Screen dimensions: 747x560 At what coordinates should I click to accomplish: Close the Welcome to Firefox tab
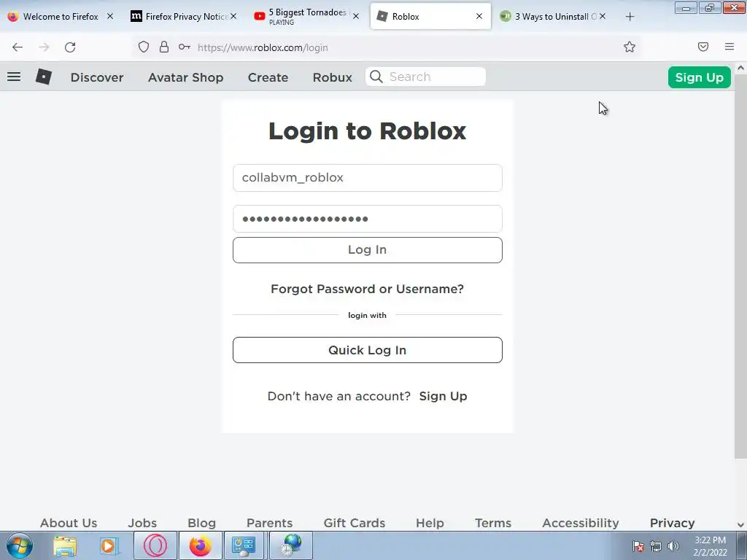(x=110, y=16)
